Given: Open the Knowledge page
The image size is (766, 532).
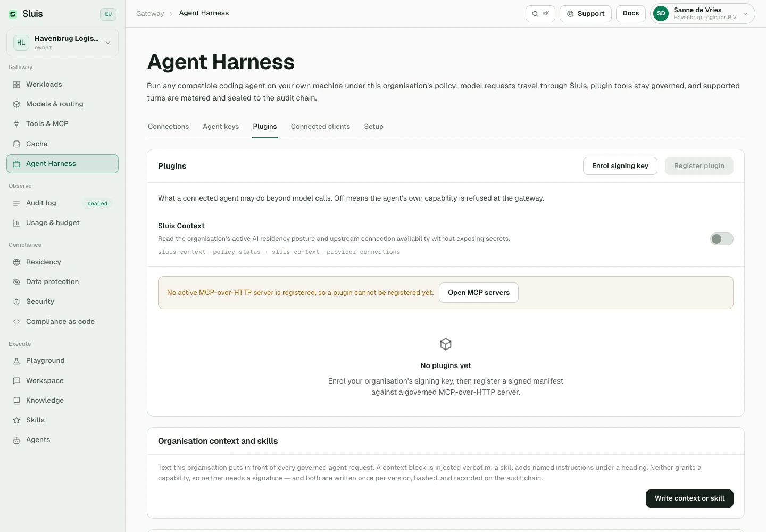Looking at the screenshot, I should tap(62, 401).
